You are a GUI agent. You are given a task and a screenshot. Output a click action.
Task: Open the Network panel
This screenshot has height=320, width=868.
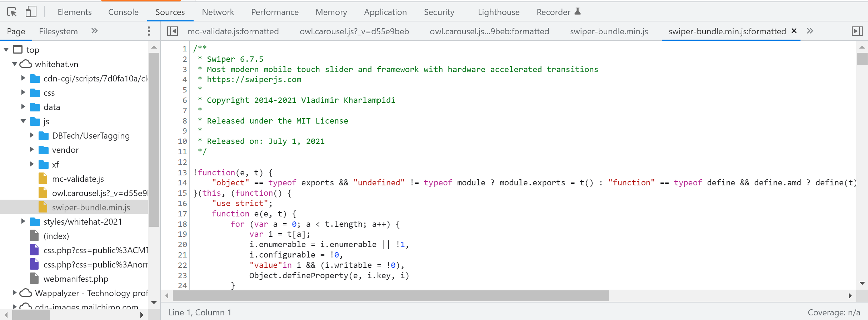(218, 12)
